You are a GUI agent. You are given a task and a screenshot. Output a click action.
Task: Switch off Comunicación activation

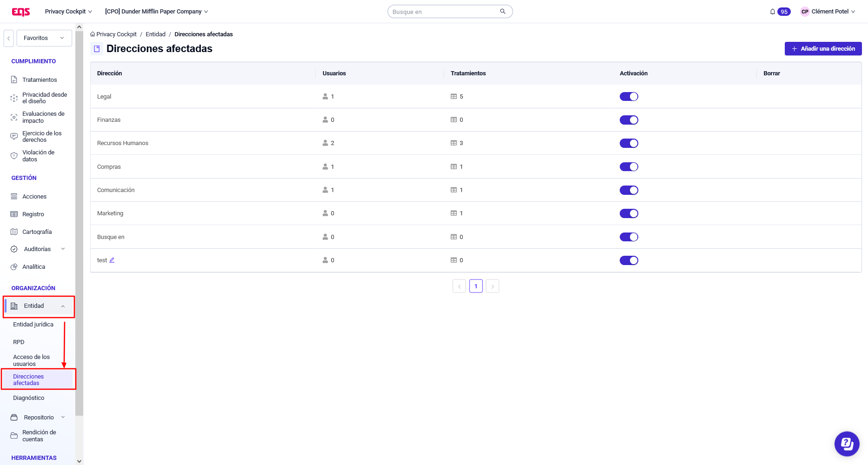click(x=629, y=190)
